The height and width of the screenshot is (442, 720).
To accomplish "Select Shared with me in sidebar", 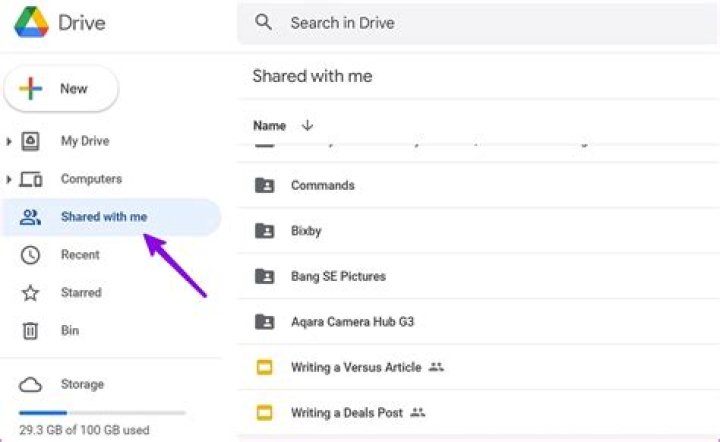I will (x=104, y=217).
